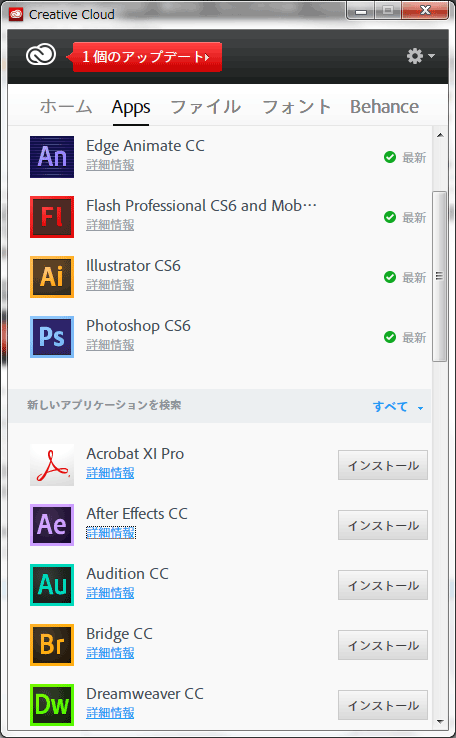The height and width of the screenshot is (738, 456).
Task: Install After Effects CC
Action: point(383,525)
